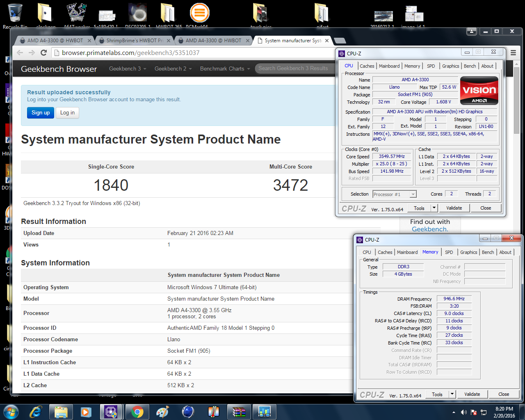Screen dimensions: 525x420
Task: Open Chrome's hamburger menu
Action: (x=513, y=52)
